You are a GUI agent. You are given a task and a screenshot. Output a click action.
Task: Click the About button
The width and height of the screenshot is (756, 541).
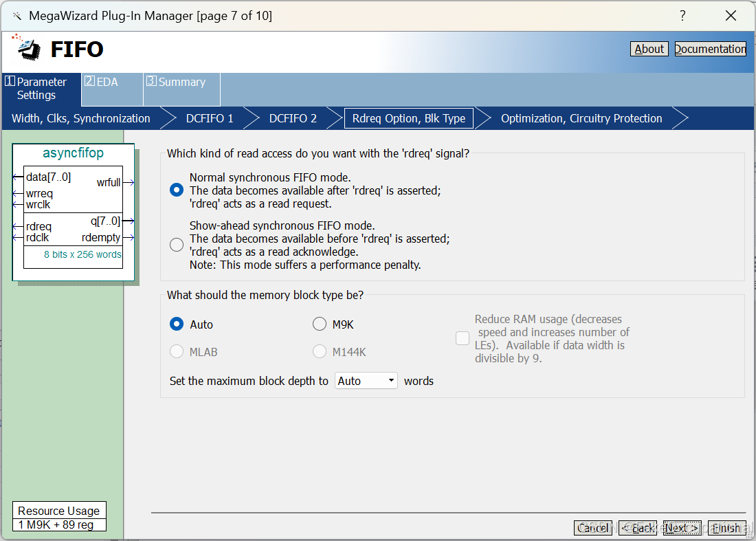[649, 49]
